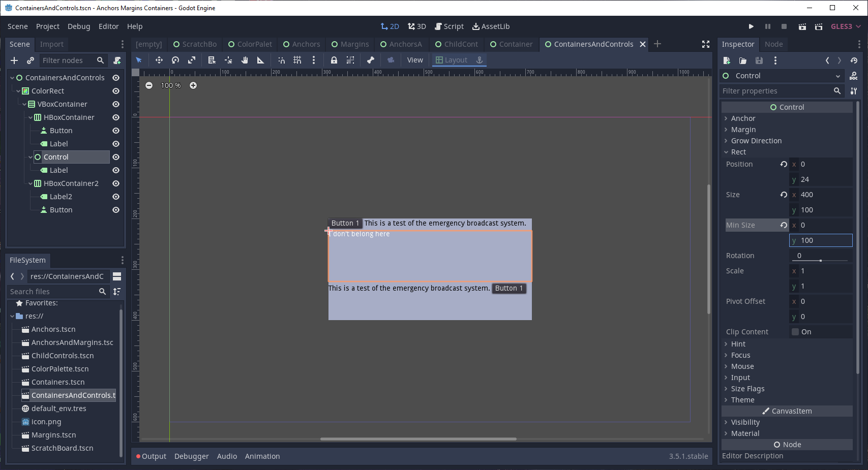This screenshot has width=868, height=470.
Task: Switch to the Scale tool
Action: click(x=192, y=60)
